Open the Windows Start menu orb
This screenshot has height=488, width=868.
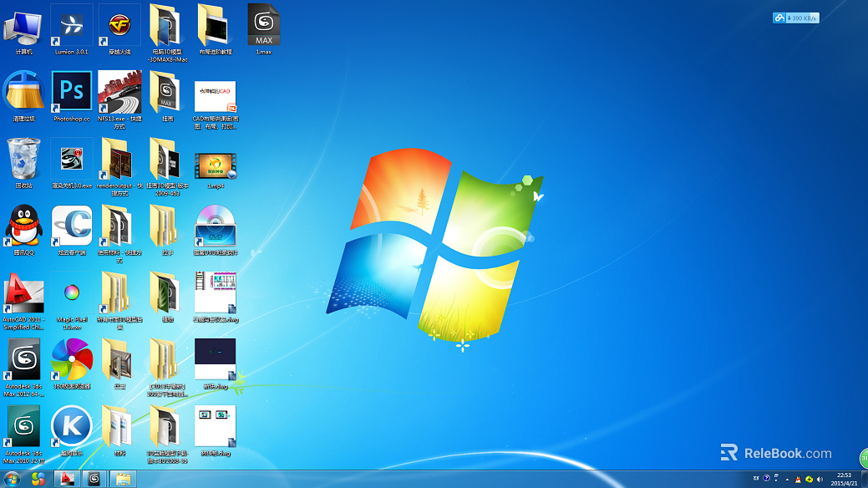(11, 479)
